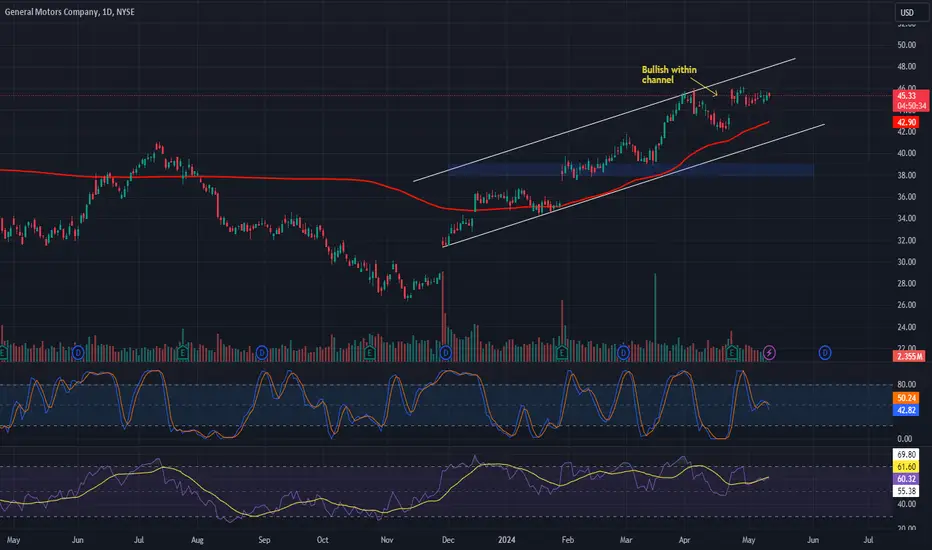The image size is (932, 550).
Task: Click the blue 42.82 stochastic value label
Action: pyautogui.click(x=906, y=410)
